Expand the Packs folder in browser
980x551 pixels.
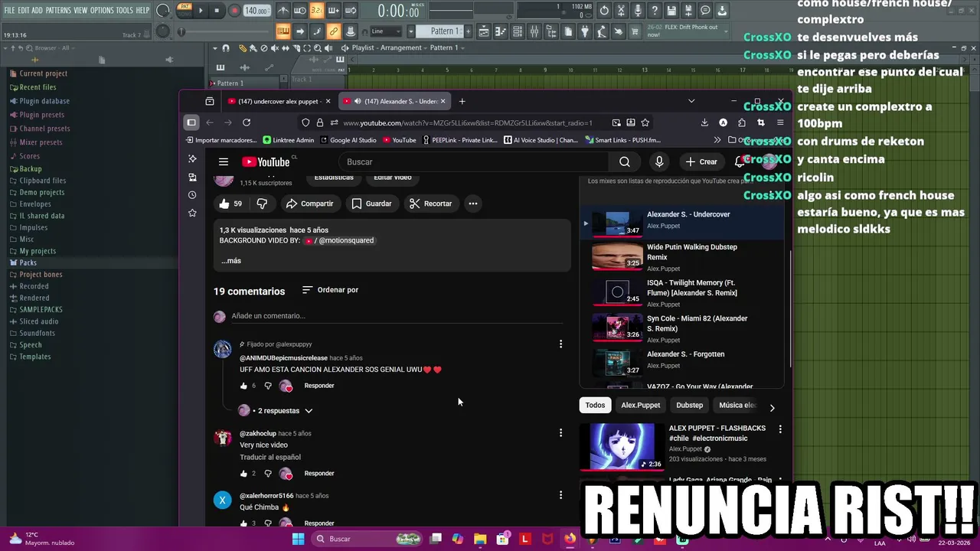[x=28, y=262]
